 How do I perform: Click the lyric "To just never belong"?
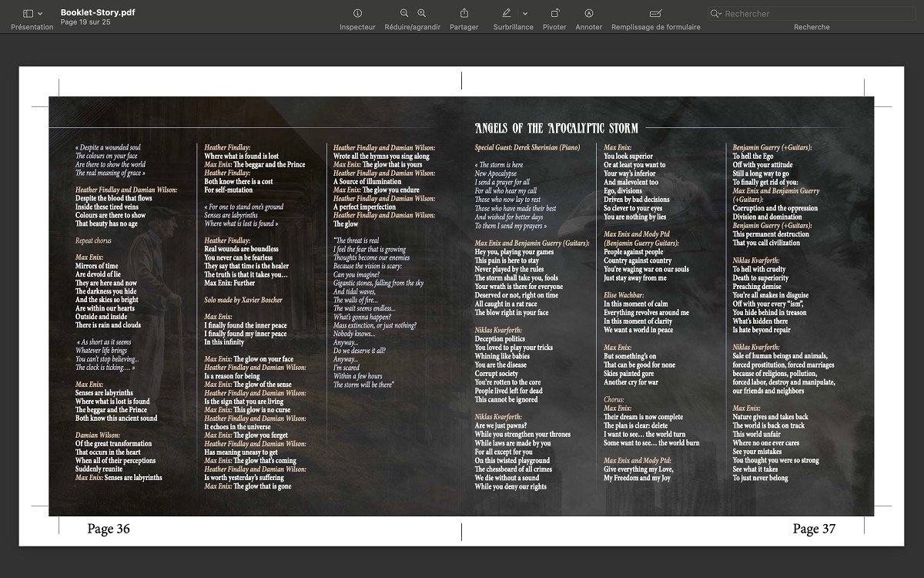pos(761,478)
